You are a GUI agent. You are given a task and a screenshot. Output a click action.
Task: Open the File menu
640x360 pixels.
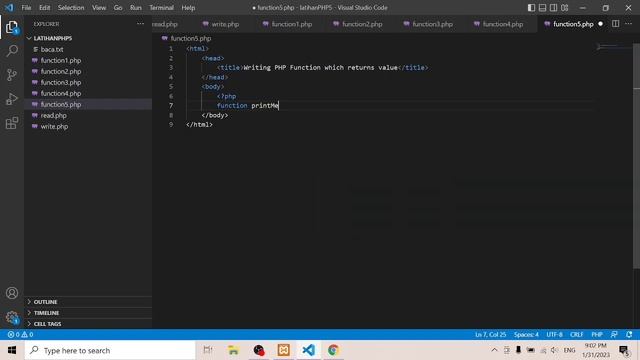point(26,8)
